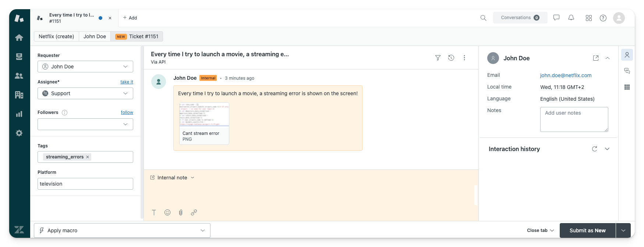This screenshot has width=644, height=247.
Task: Select the Ticket #1151 tab
Action: click(137, 36)
